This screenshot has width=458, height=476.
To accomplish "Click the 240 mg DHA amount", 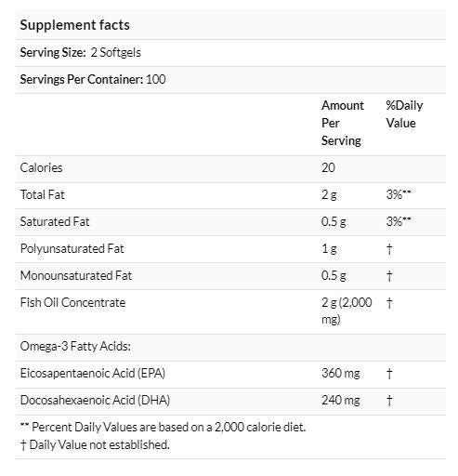I will point(341,401).
